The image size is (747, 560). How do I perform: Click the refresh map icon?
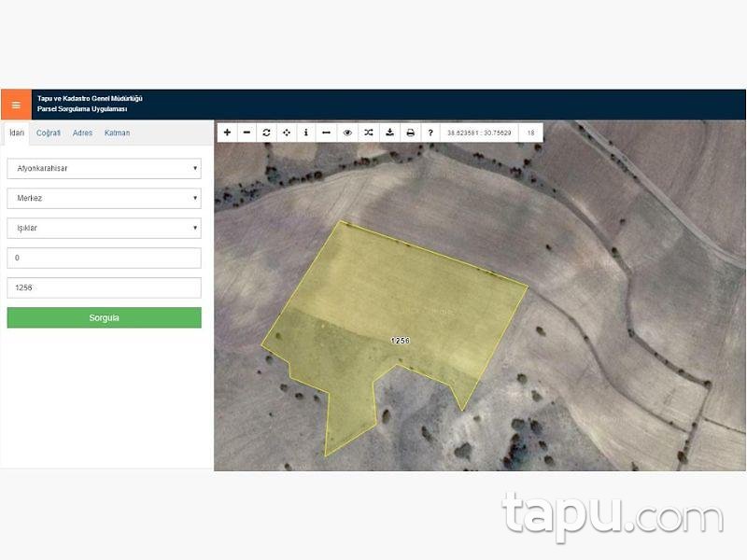click(x=266, y=133)
